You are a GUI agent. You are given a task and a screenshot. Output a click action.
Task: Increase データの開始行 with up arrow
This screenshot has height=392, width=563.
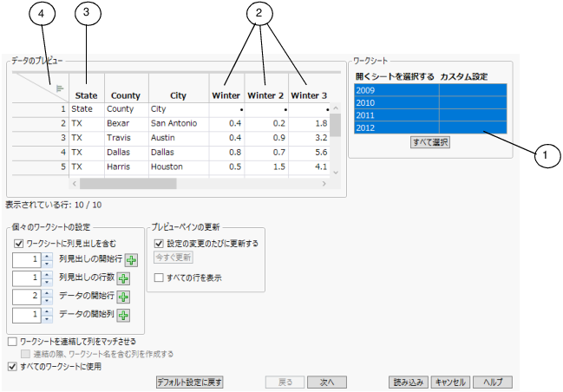tap(47, 293)
